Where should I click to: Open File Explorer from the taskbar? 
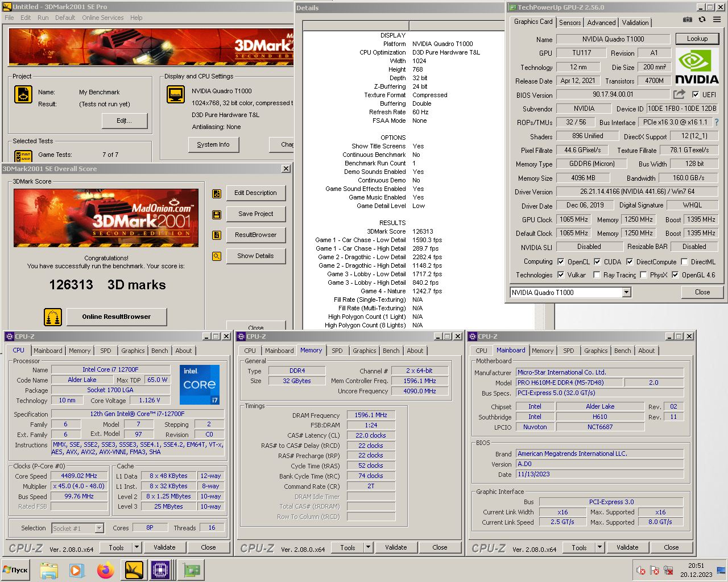tap(49, 570)
